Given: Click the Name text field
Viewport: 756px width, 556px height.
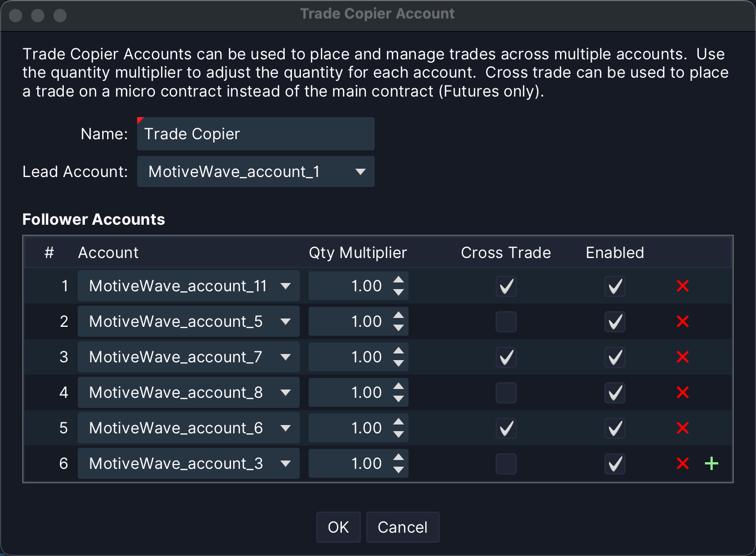Looking at the screenshot, I should pyautogui.click(x=255, y=134).
